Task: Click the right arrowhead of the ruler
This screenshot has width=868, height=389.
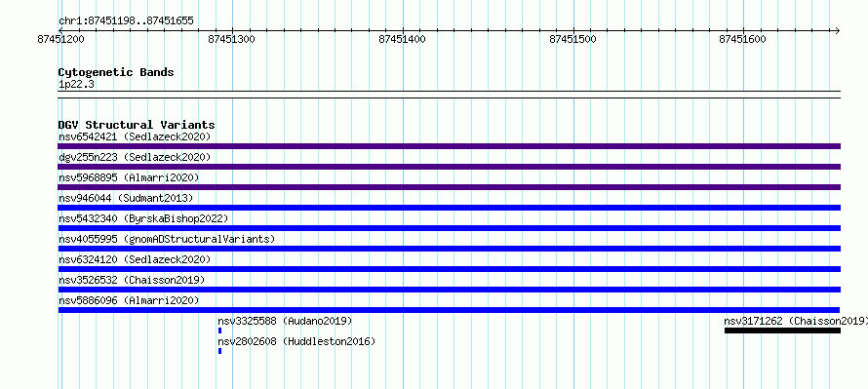Action: coord(838,30)
